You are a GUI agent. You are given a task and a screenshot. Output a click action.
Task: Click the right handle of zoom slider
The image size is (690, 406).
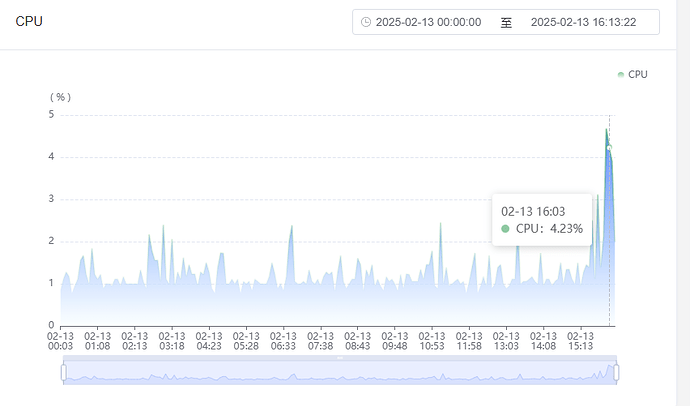click(x=616, y=372)
